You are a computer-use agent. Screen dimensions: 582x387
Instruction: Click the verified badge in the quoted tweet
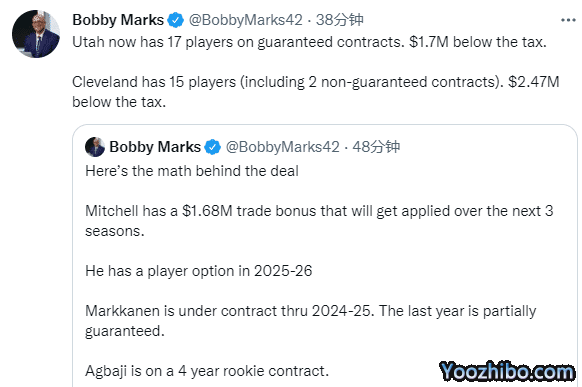[213, 147]
